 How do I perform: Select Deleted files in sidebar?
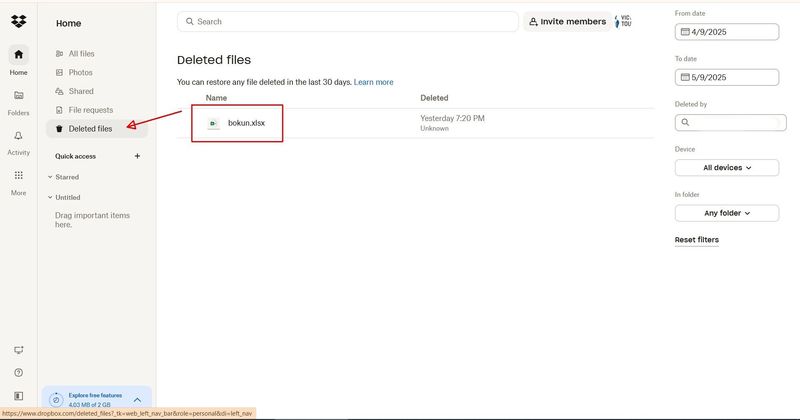click(97, 129)
